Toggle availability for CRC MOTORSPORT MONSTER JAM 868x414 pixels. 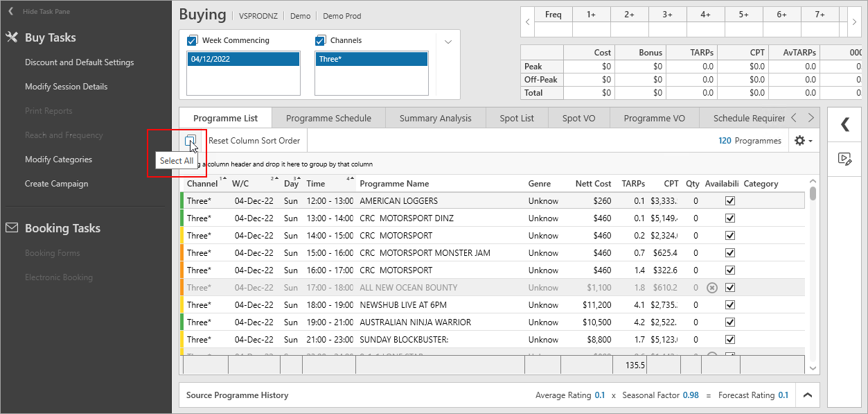tap(729, 253)
